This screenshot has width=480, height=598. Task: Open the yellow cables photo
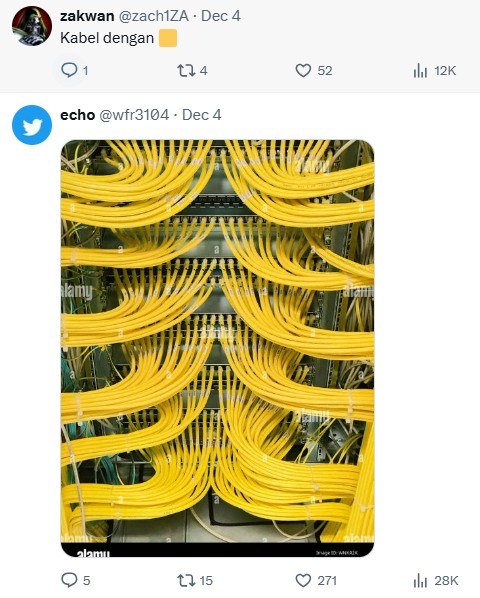pyautogui.click(x=217, y=348)
